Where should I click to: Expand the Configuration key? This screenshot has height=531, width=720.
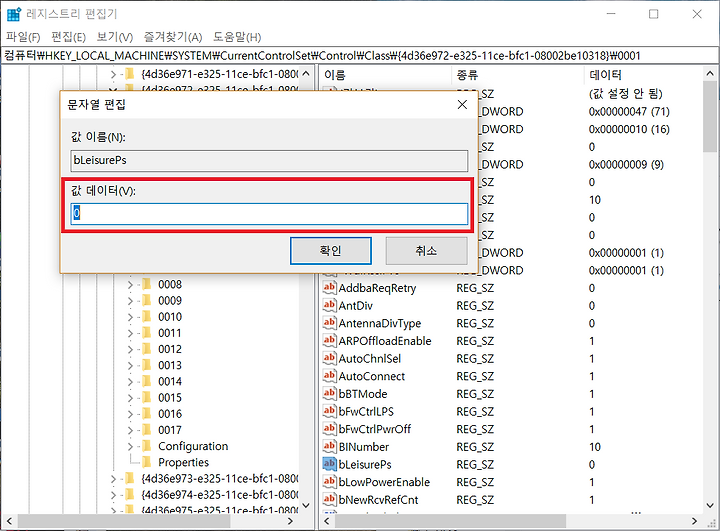click(x=130, y=446)
